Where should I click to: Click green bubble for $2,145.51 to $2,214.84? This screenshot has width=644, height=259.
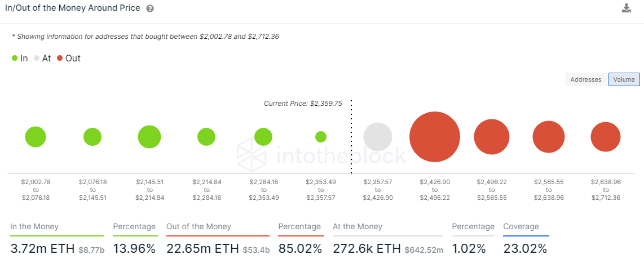click(x=149, y=137)
